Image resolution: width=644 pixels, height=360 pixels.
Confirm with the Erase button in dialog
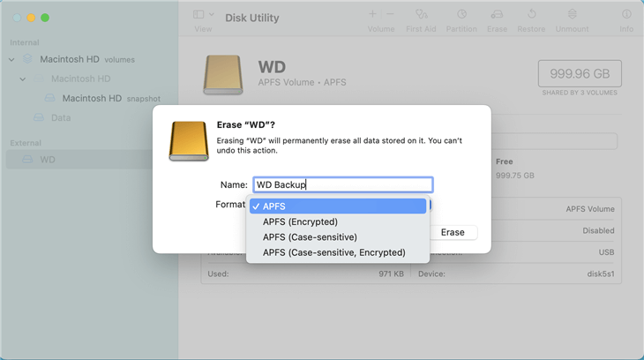[453, 232]
